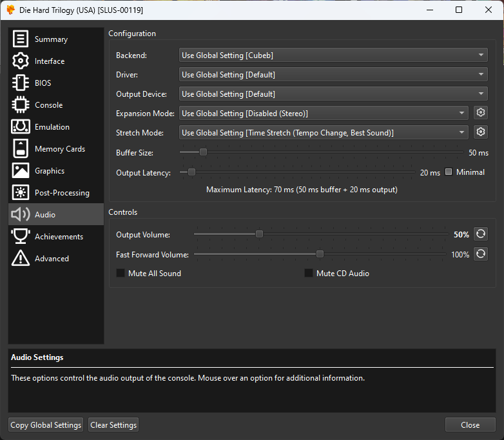This screenshot has width=504, height=440.
Task: Open the Expansion Mode dropdown
Action: pyautogui.click(x=324, y=113)
